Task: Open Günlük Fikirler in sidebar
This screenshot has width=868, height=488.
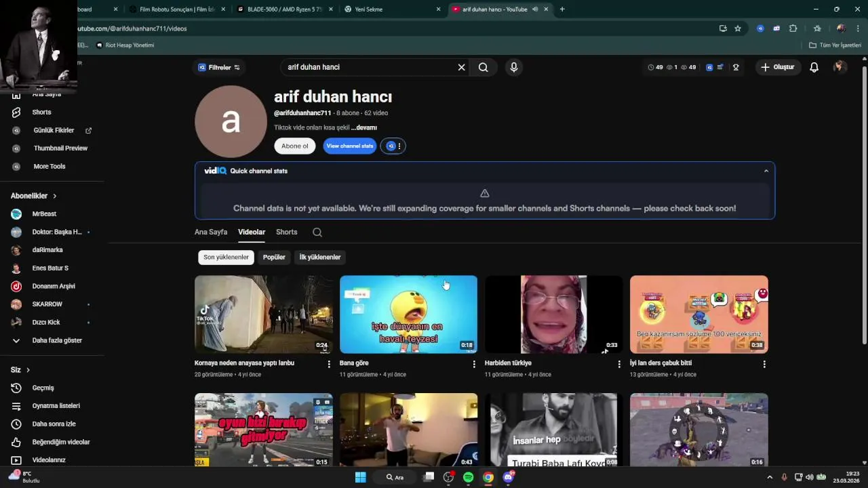Action: [53, 130]
